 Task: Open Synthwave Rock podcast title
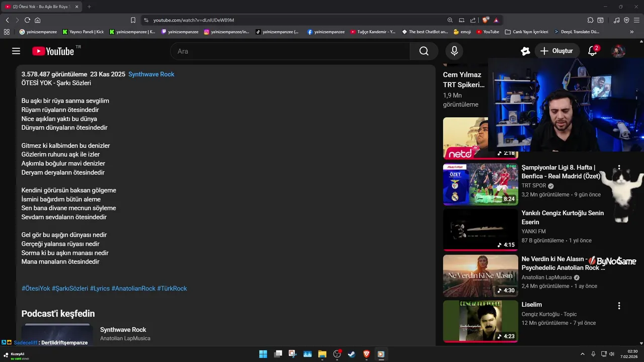123,330
